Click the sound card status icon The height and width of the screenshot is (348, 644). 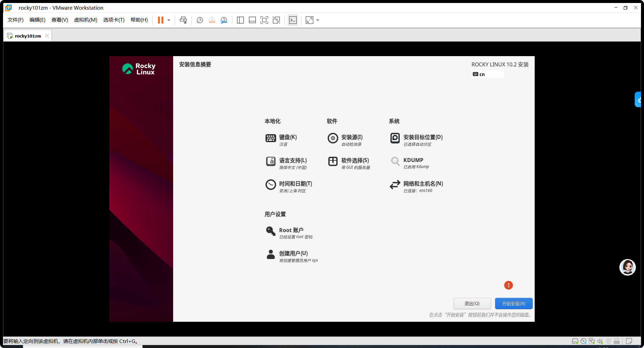pyautogui.click(x=600, y=341)
